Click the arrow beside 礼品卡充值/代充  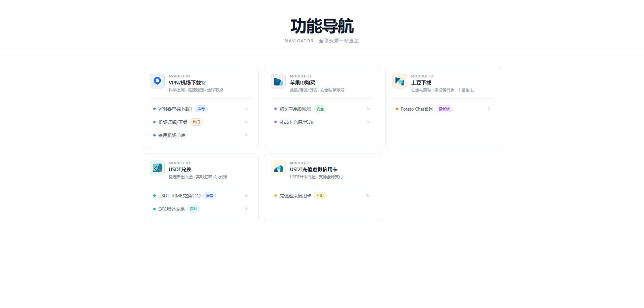(368, 122)
